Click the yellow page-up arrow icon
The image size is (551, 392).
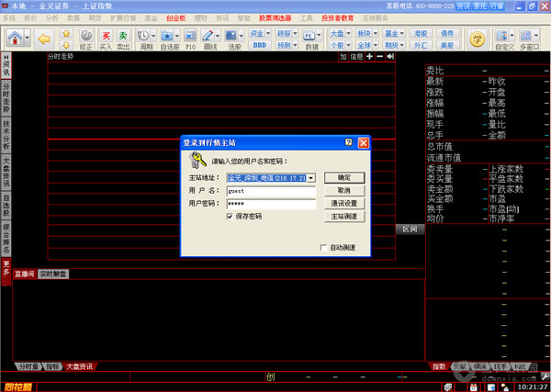pyautogui.click(x=66, y=33)
